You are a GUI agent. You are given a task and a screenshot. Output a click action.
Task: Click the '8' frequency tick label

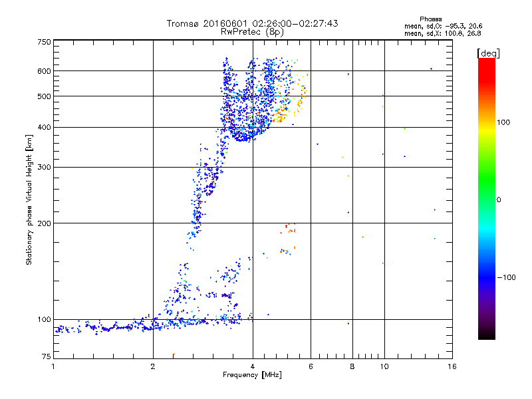(352, 366)
